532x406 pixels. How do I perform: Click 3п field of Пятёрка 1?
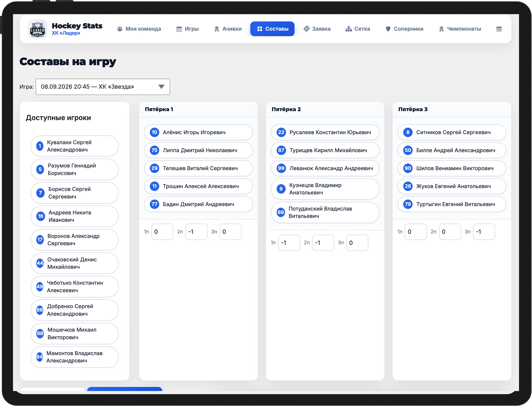(x=230, y=231)
